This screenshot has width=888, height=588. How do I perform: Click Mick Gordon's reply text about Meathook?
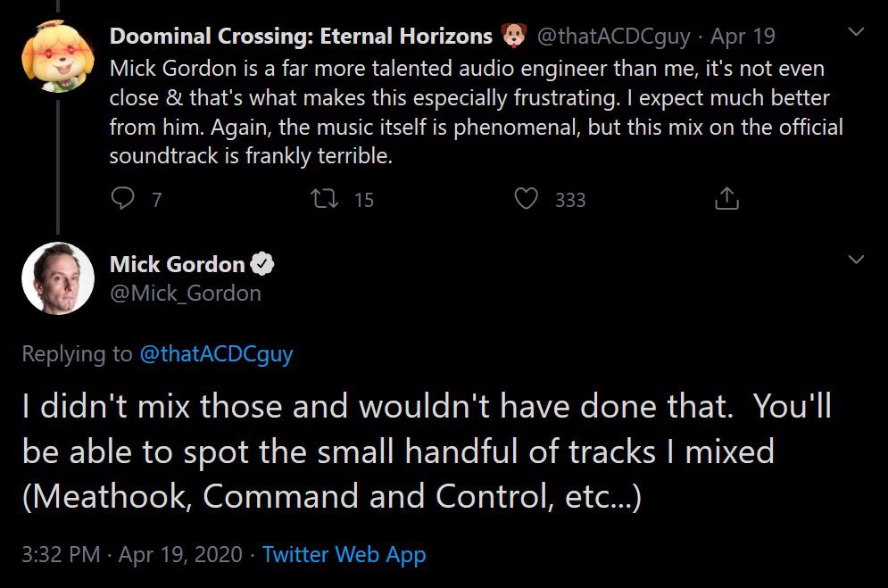coord(427,451)
